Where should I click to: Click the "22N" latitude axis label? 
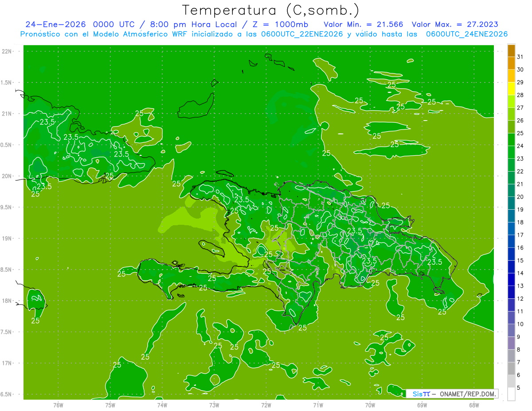click(x=8, y=51)
